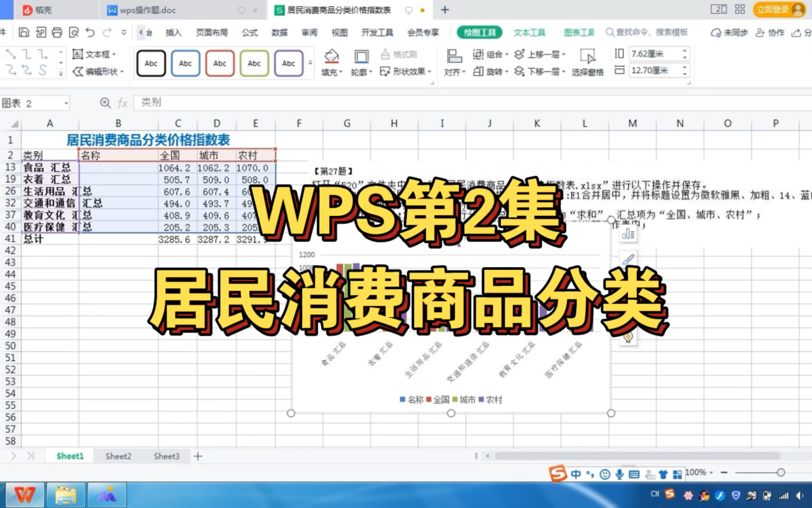The height and width of the screenshot is (508, 812).
Task: Click the Save icon in quick access toolbar
Action: click(24, 32)
